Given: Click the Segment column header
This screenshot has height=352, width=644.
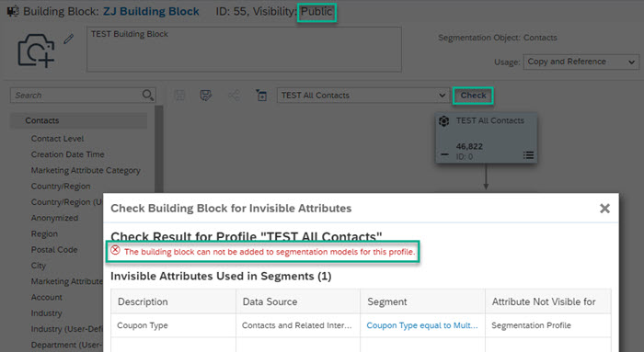Looking at the screenshot, I should coord(387,301).
